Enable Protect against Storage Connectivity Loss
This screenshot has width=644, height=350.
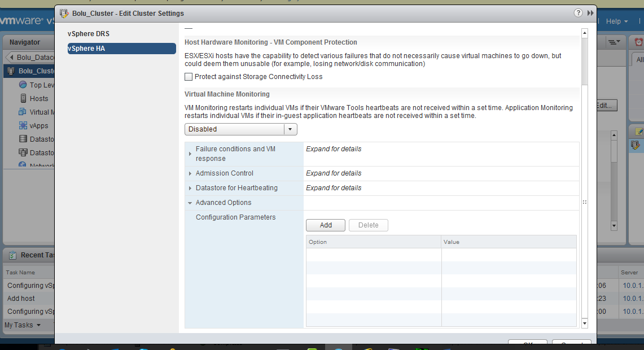tap(189, 77)
